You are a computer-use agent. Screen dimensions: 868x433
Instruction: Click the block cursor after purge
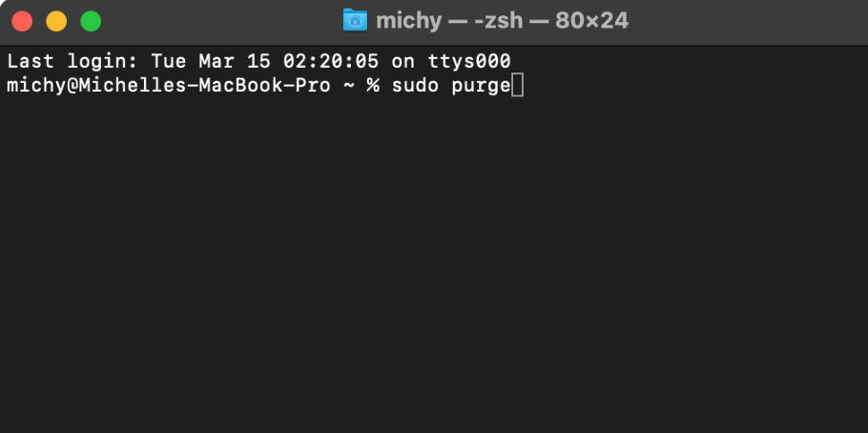point(518,86)
